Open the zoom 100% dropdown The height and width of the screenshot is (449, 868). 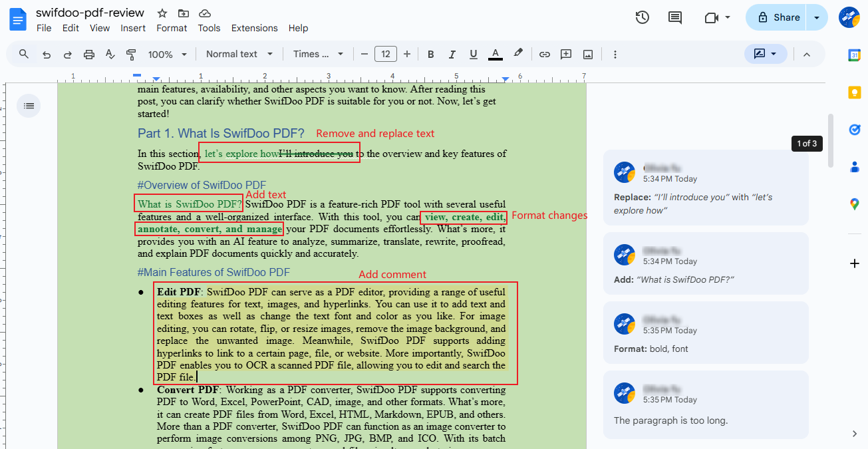point(168,55)
